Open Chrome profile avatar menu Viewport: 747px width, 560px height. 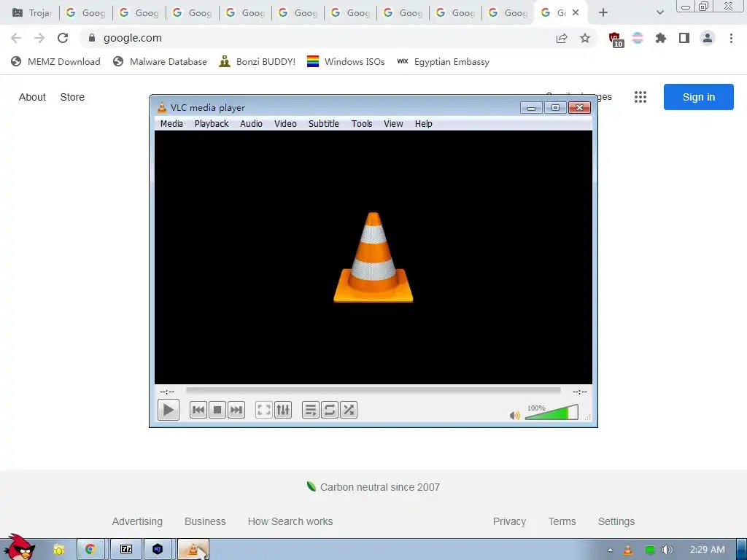pos(708,38)
